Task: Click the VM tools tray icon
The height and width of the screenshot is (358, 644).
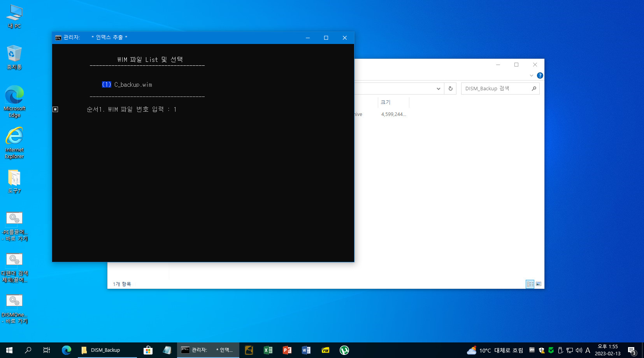Action: (532, 350)
